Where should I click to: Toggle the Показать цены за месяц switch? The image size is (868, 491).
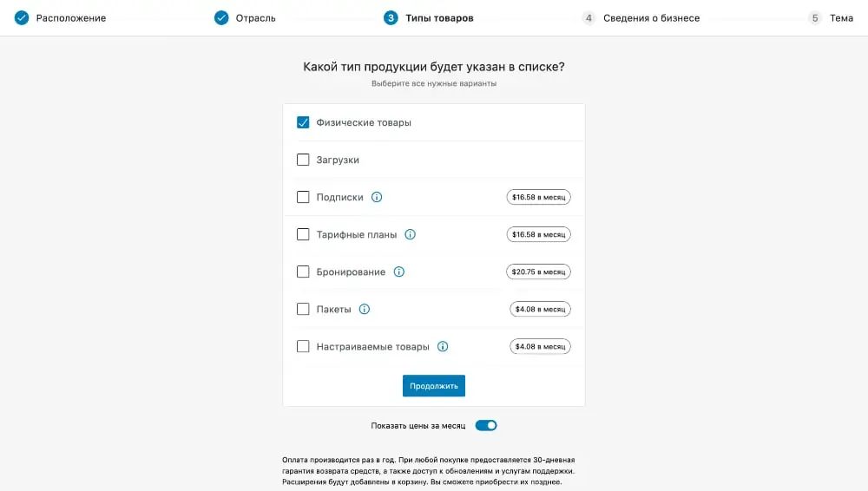point(486,426)
